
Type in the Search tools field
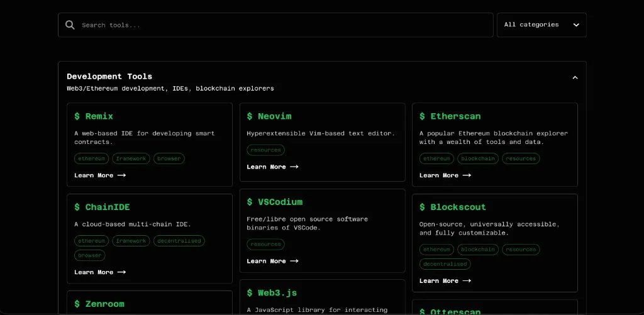pyautogui.click(x=283, y=25)
